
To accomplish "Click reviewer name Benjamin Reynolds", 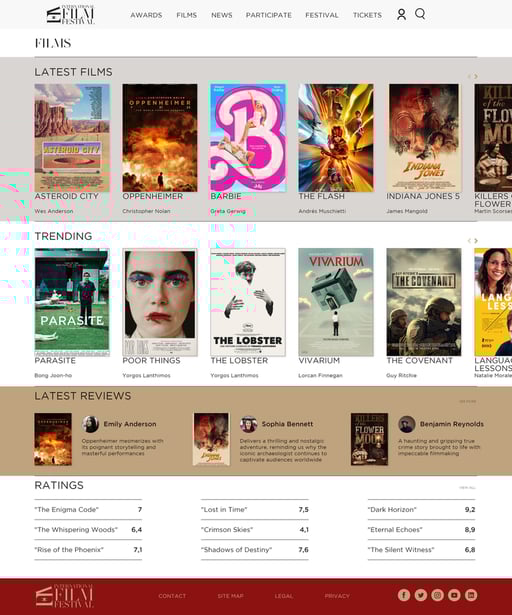I will [452, 424].
